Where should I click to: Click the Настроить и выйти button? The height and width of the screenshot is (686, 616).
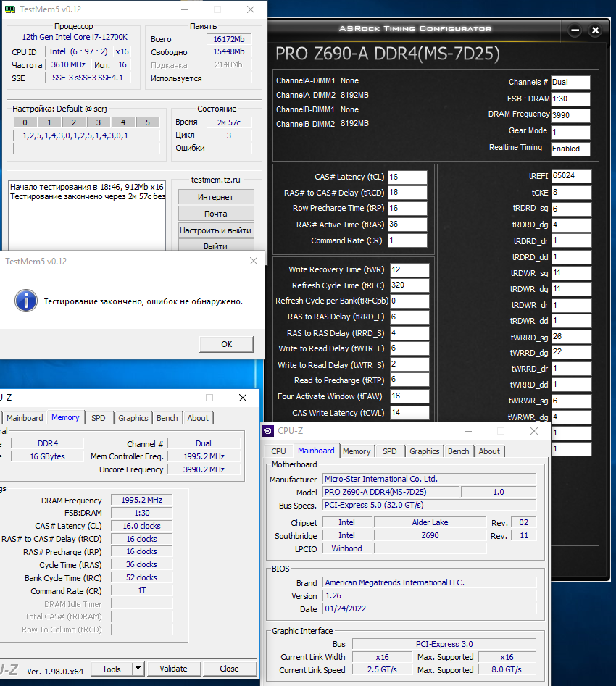pyautogui.click(x=216, y=230)
